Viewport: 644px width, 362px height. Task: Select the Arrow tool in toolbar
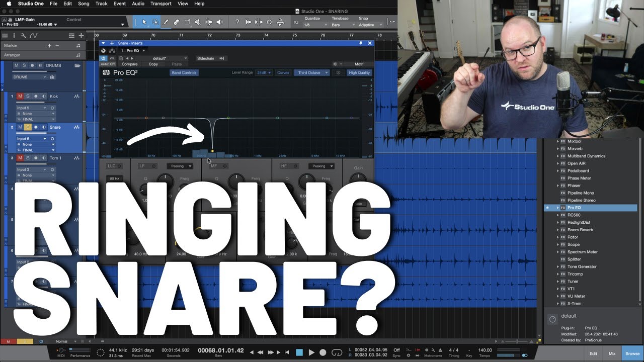(x=144, y=22)
